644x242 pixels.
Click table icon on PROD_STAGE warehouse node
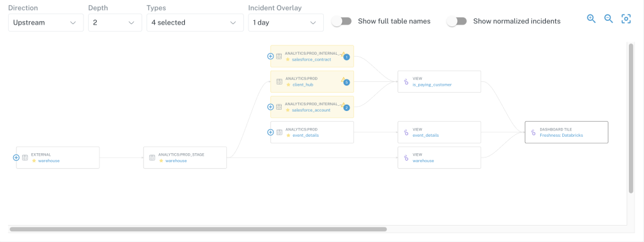point(152,158)
